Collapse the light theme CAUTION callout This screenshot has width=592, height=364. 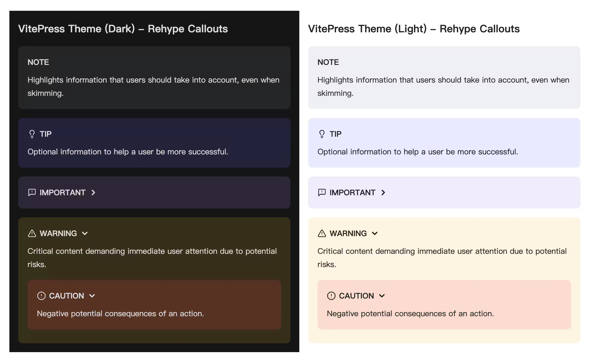382,296
